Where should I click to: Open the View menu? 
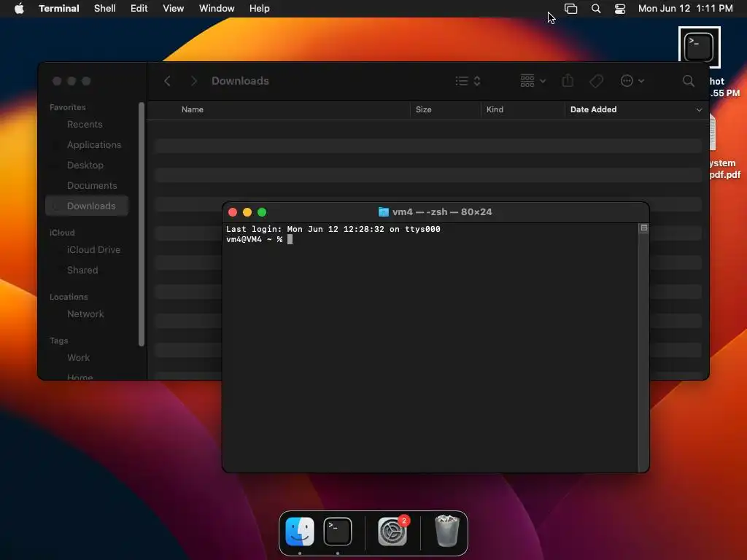173,9
